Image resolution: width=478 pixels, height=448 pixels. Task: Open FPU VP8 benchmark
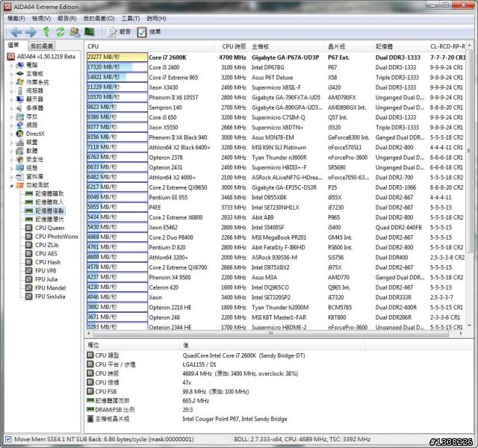click(46, 270)
